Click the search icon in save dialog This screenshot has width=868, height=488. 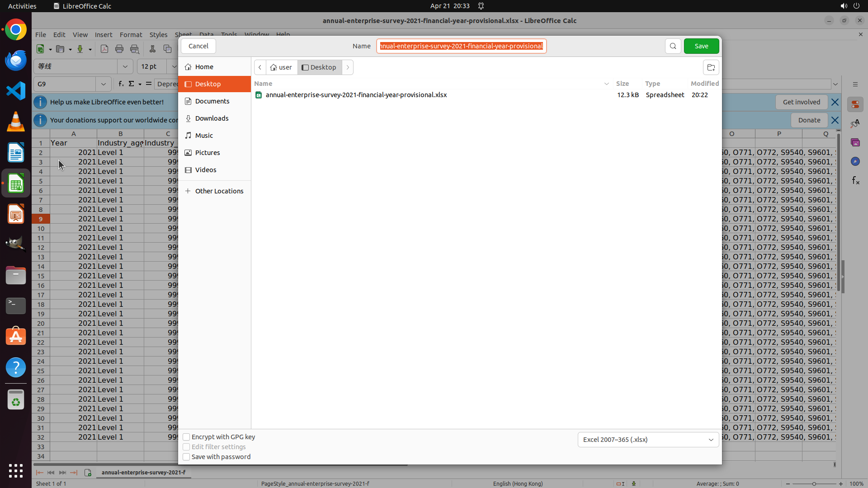[x=673, y=46]
